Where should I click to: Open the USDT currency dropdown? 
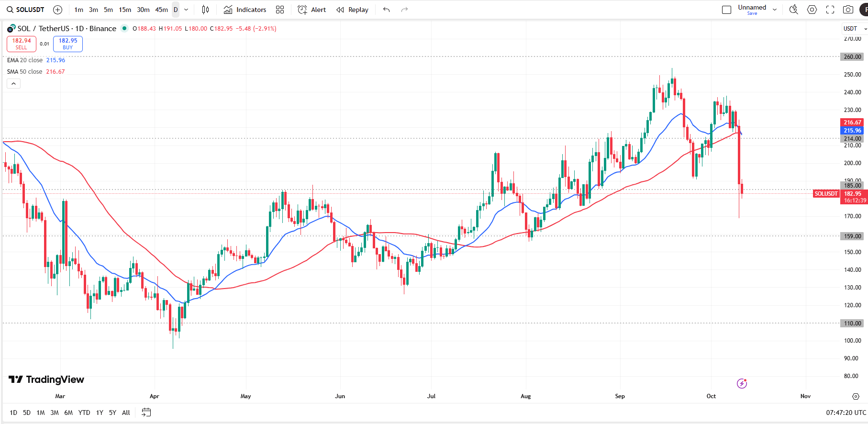pos(854,29)
